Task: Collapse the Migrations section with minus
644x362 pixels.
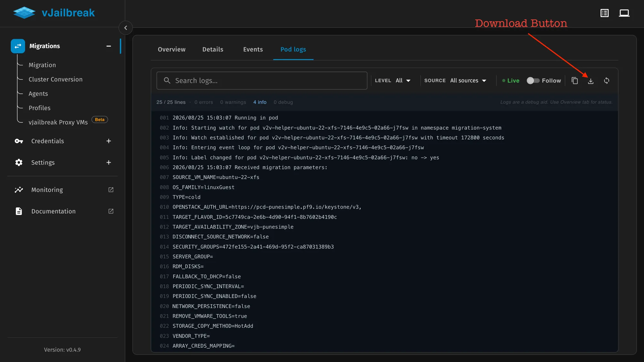Action: 109,46
